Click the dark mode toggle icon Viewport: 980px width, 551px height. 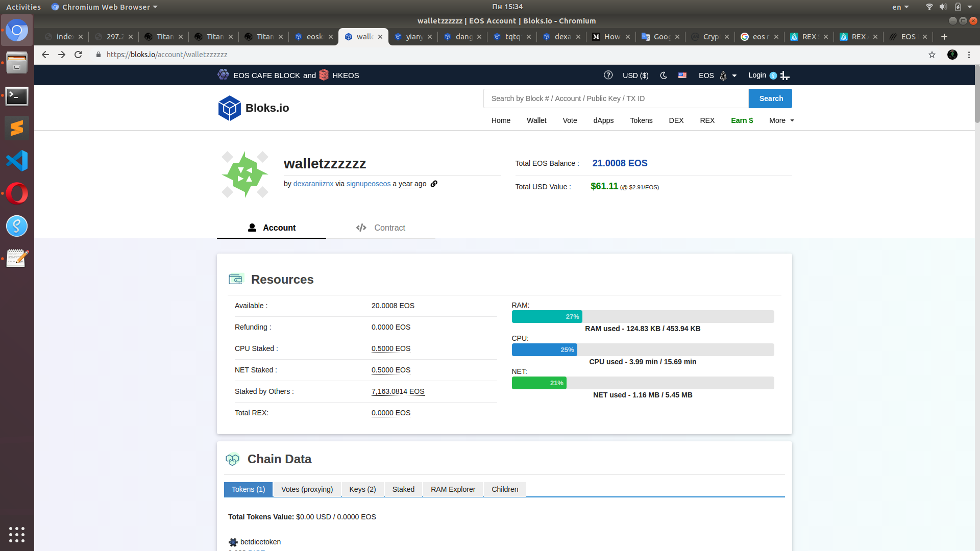(664, 76)
